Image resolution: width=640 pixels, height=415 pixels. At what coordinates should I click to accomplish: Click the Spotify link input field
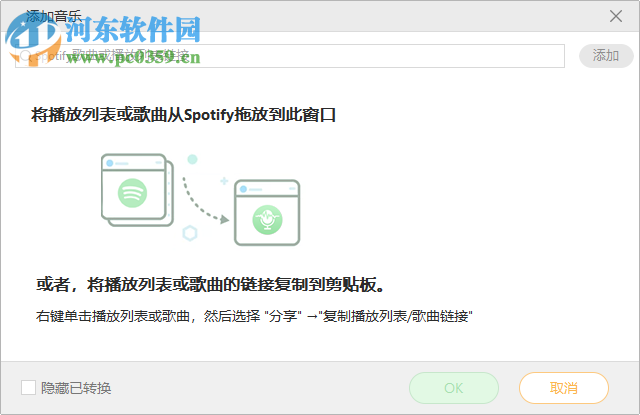tap(290, 56)
